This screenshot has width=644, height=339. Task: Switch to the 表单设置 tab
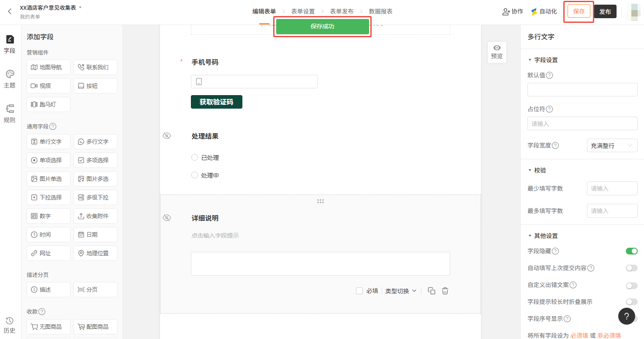[303, 11]
